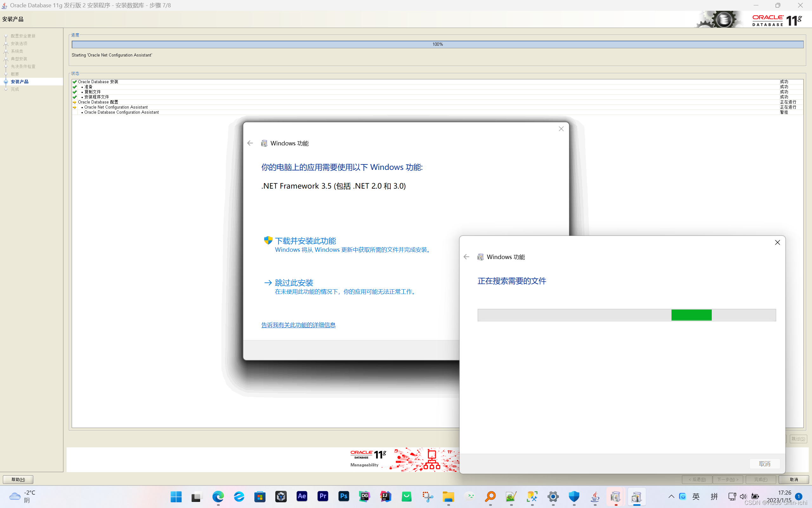Open the notification badge beside the clock
Screen dimensions: 812x508
tap(799, 496)
